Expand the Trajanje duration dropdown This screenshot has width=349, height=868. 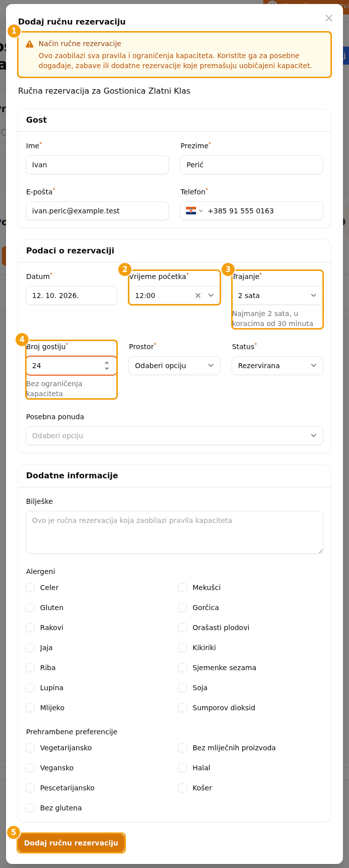277,296
